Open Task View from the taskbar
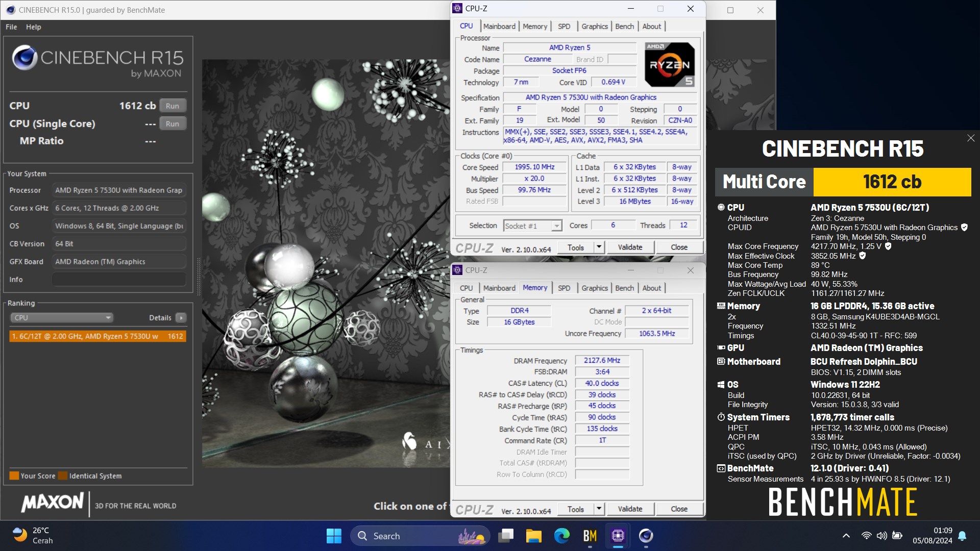 tap(506, 536)
